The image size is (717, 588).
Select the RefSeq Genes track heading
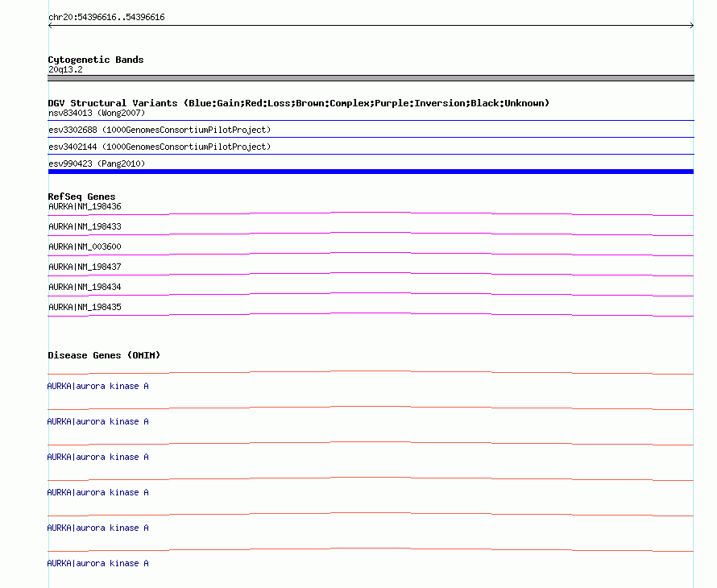coord(81,197)
